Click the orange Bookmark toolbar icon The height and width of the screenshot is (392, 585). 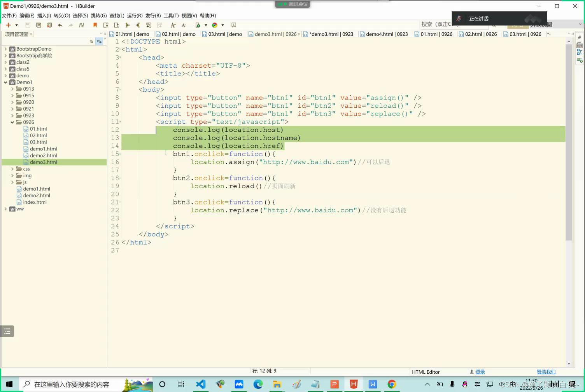[95, 25]
